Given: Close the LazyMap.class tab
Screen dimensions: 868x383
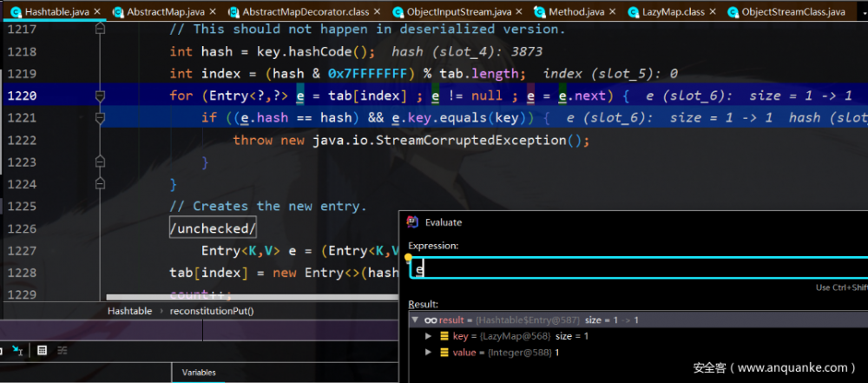Looking at the screenshot, I should [712, 11].
